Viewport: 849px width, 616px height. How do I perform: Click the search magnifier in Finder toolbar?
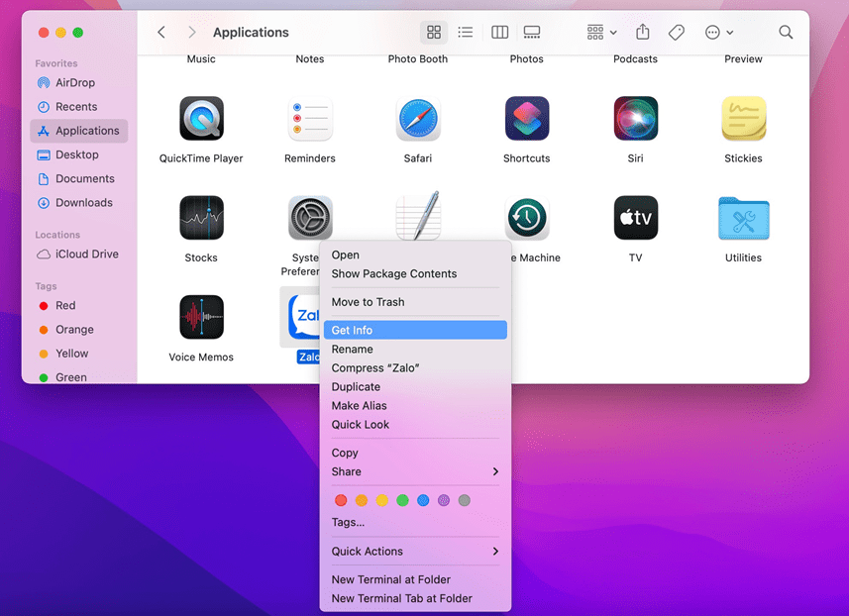click(x=786, y=33)
